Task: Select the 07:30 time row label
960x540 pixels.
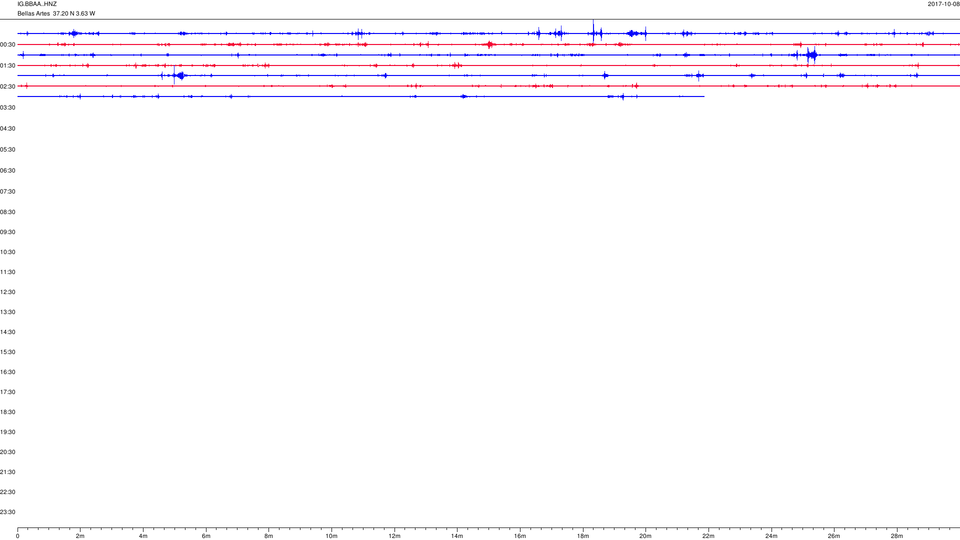Action: pos(7,192)
